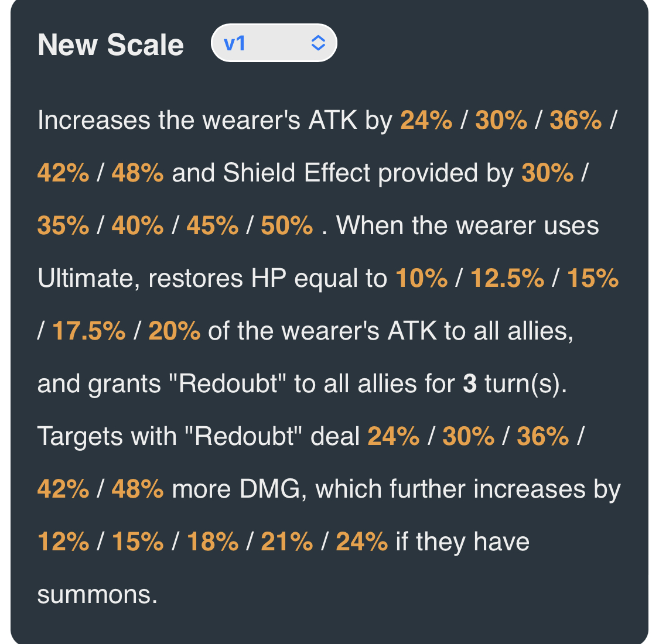Click the 17.5% heal value
Image resolution: width=659 pixels, height=644 pixels.
(88, 331)
